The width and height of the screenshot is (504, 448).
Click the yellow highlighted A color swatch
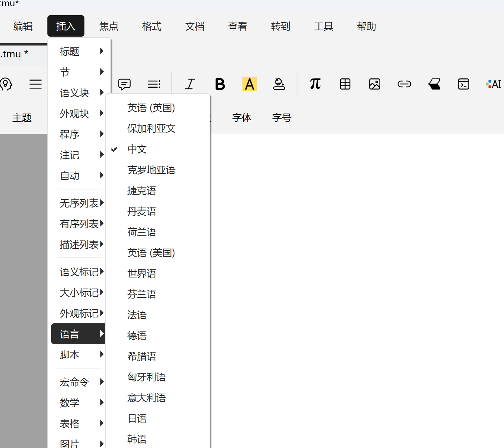[250, 84]
